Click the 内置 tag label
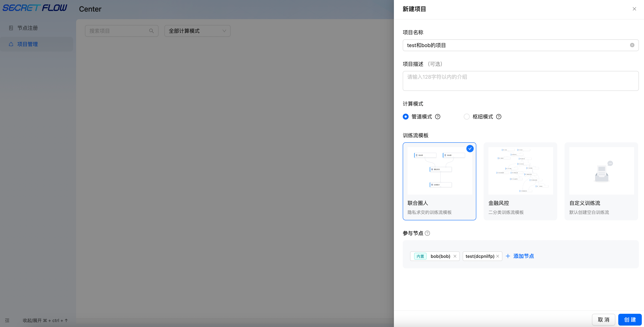The image size is (644, 327). (x=420, y=256)
